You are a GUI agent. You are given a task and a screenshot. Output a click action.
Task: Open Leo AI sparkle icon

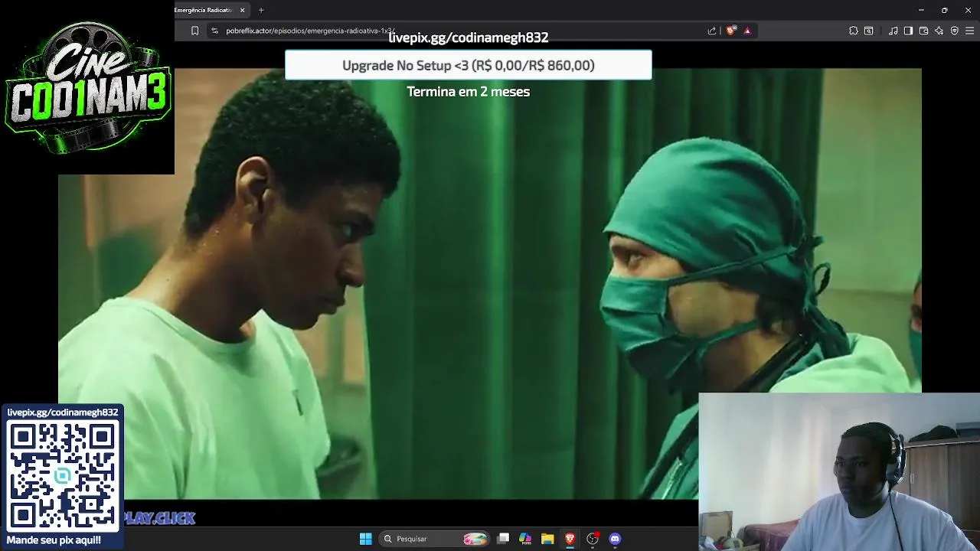[x=939, y=31]
